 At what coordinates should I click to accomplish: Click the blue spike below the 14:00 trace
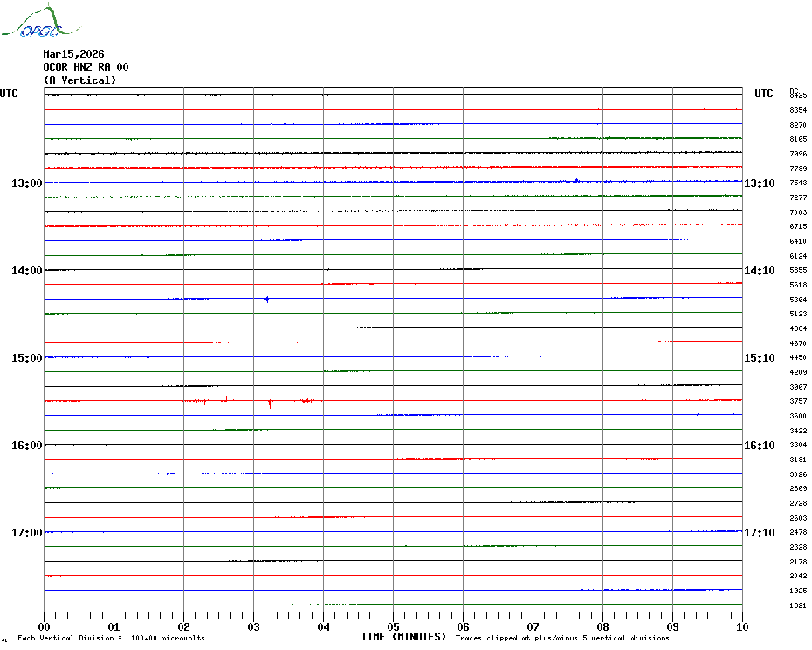tap(266, 300)
